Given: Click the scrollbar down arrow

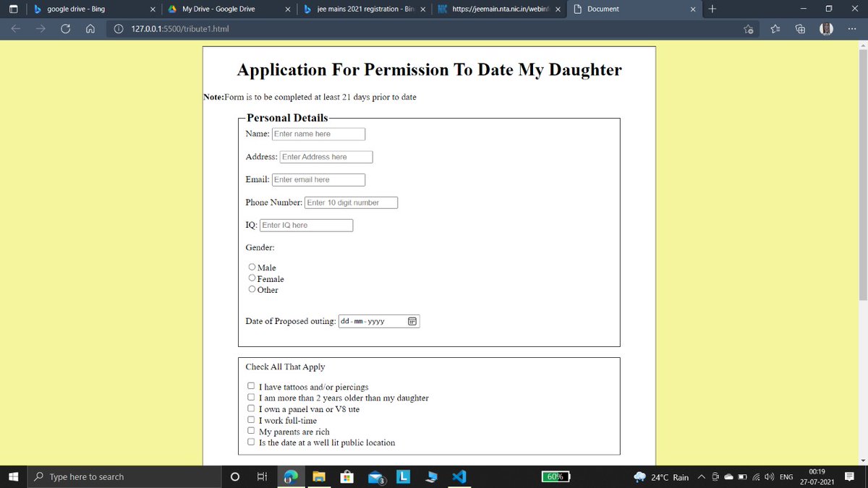Looking at the screenshot, I should 862,461.
